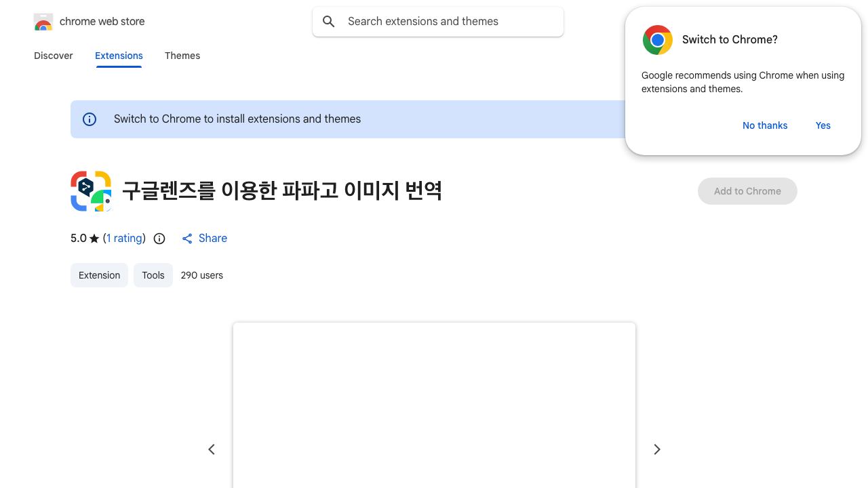The width and height of the screenshot is (868, 488).
Task: Show next screenshot with right arrow
Action: tap(656, 449)
